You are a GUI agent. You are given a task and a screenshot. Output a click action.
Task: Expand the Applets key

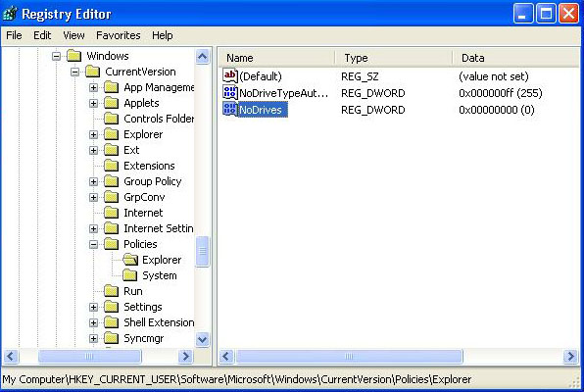coord(93,103)
